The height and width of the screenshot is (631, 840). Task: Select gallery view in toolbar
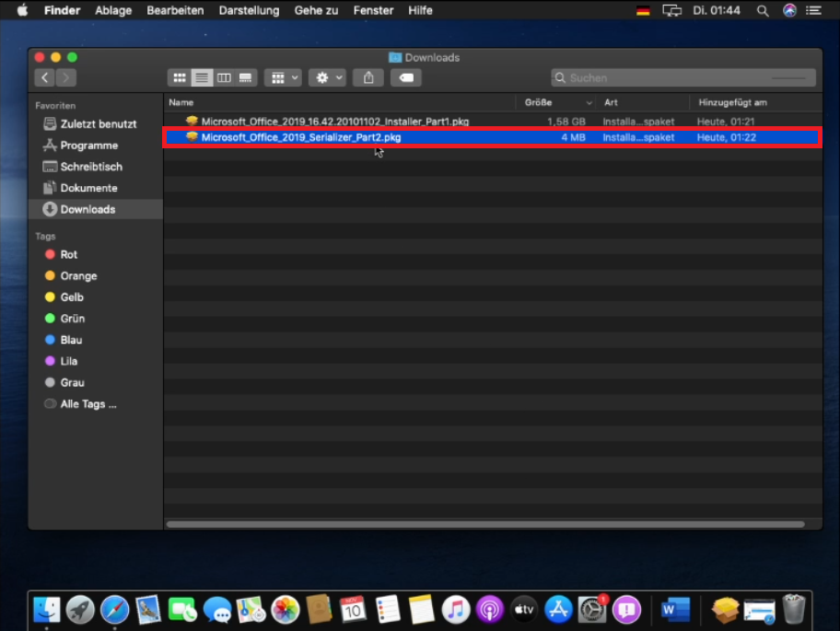click(245, 78)
